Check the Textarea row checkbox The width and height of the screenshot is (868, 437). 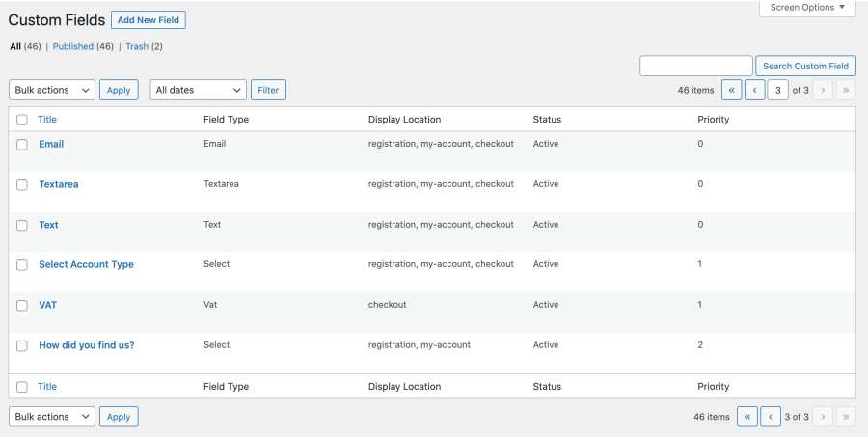(22, 184)
